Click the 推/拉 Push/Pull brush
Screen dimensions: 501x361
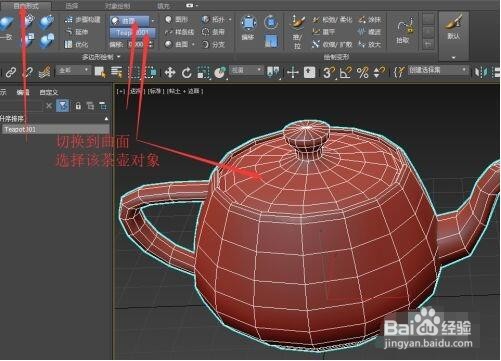click(297, 31)
